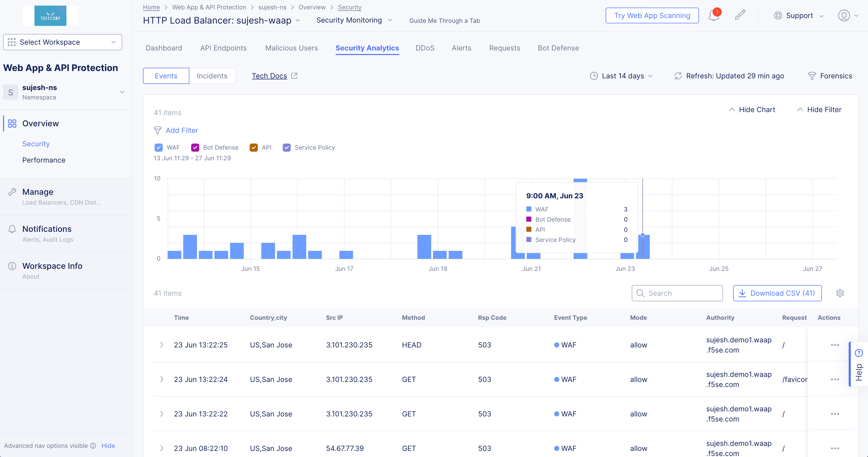Click the clock icon beside Last 14 days
868x457 pixels.
(x=594, y=76)
